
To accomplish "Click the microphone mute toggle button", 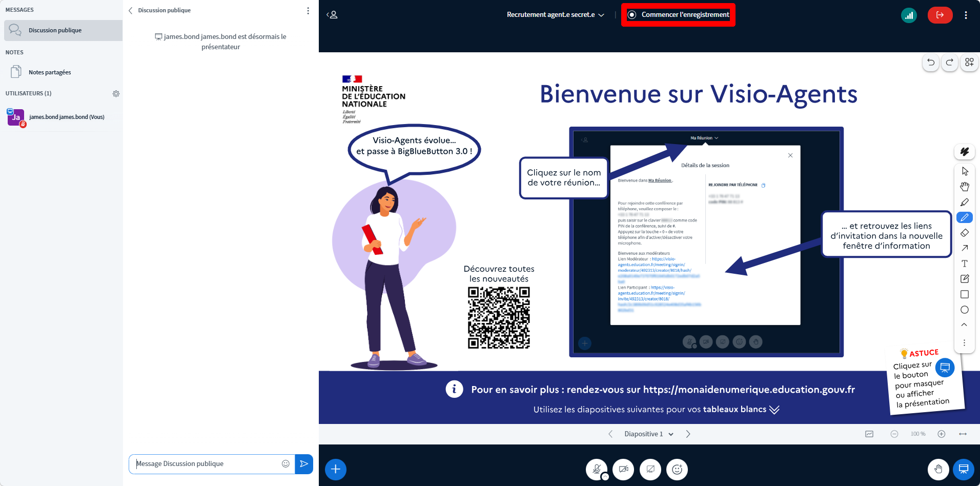I will click(597, 469).
